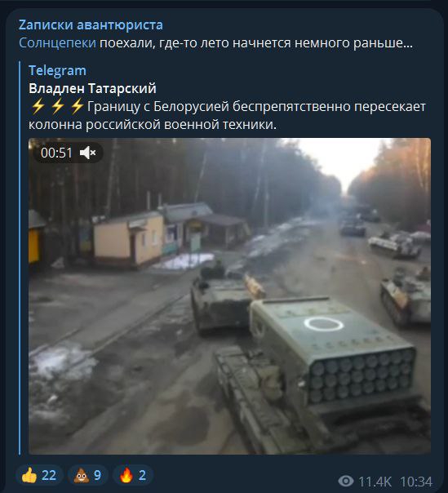Open Владлен Татарский preview title
Screen dimensions: 448x493
92,88
